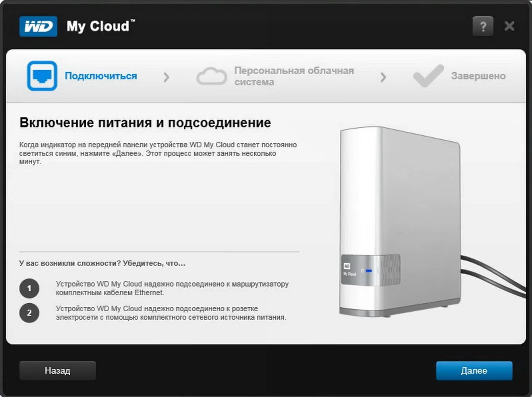Open help with the question mark button

483,27
